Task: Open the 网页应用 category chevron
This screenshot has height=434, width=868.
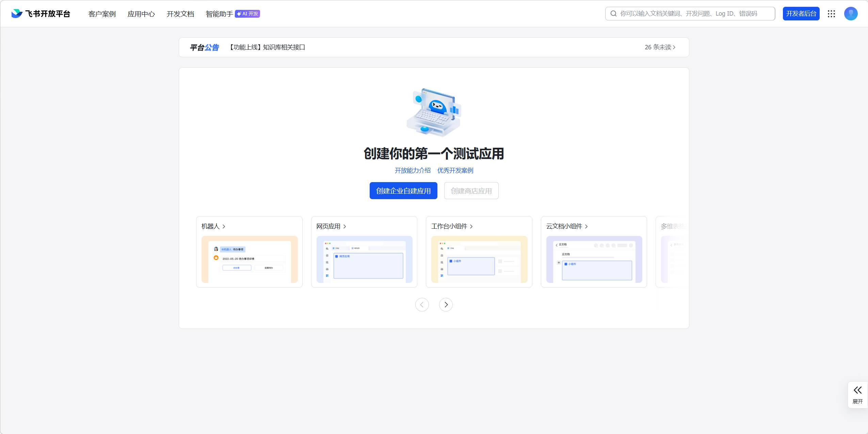Action: coord(344,226)
